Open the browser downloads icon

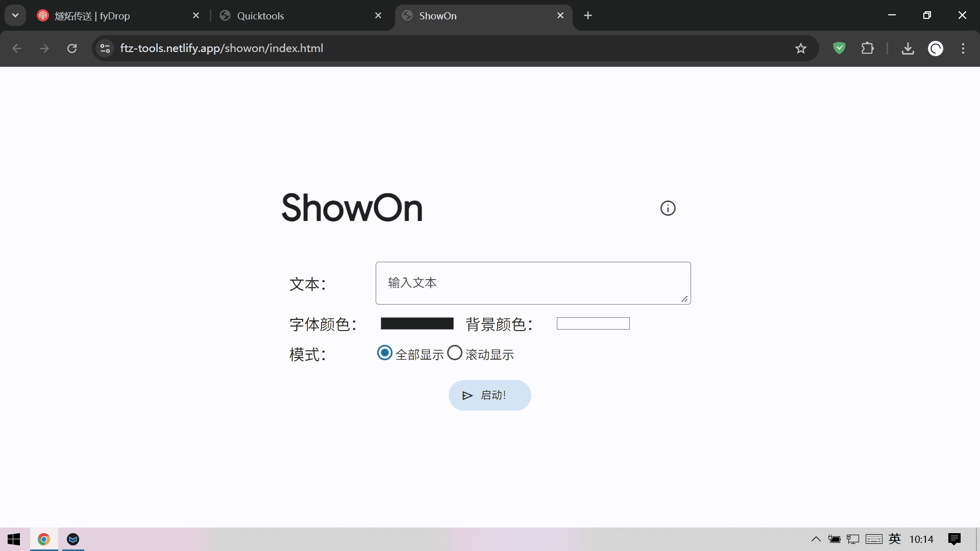[x=908, y=48]
